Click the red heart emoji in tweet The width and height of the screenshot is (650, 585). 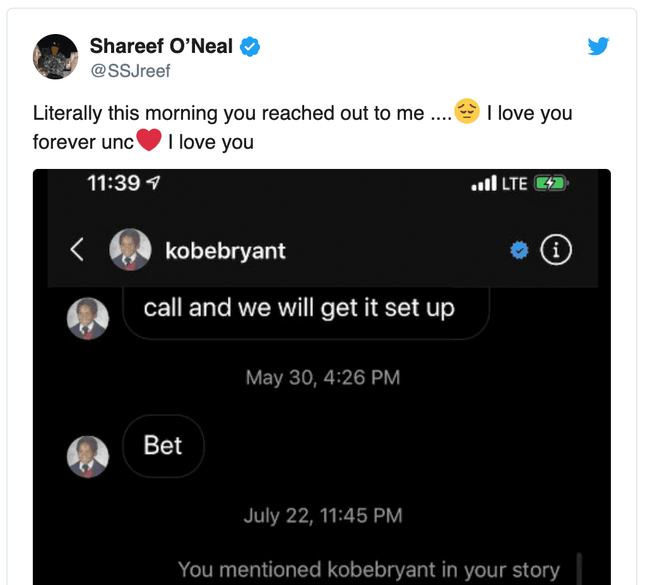pos(148,141)
